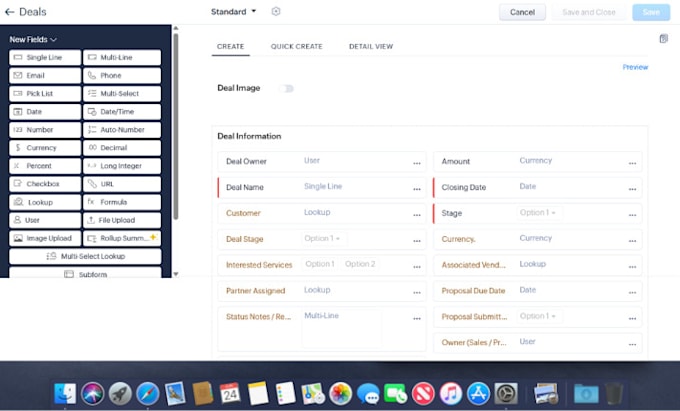680x411 pixels.
Task: Click the Save and Close button
Action: point(588,12)
